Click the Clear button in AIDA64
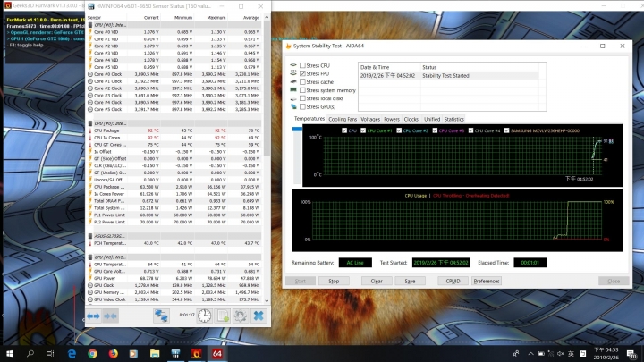This screenshot has height=362, width=644. (377, 281)
